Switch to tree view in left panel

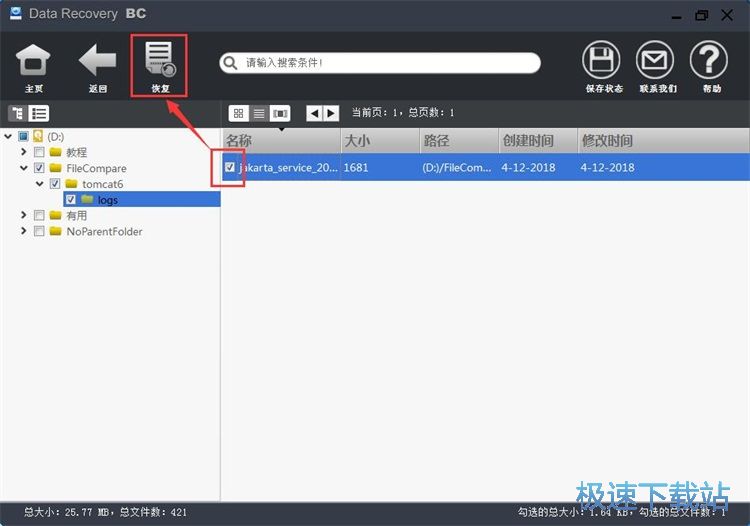pos(18,113)
